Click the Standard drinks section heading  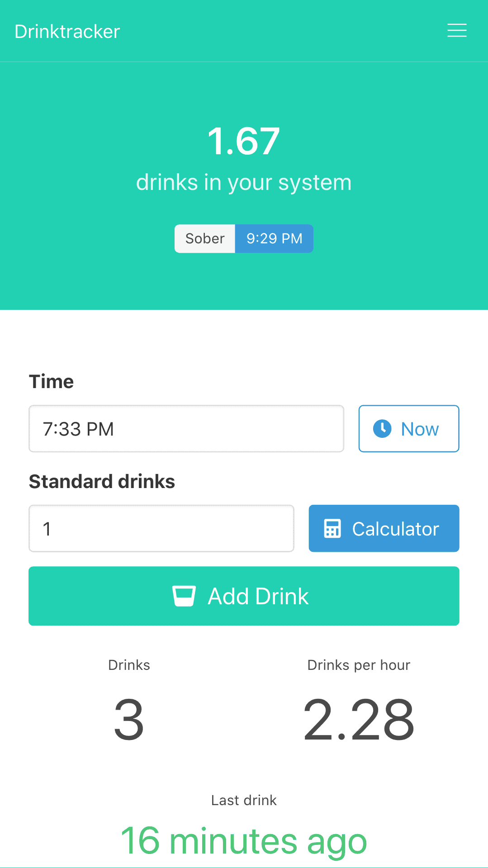click(x=102, y=481)
